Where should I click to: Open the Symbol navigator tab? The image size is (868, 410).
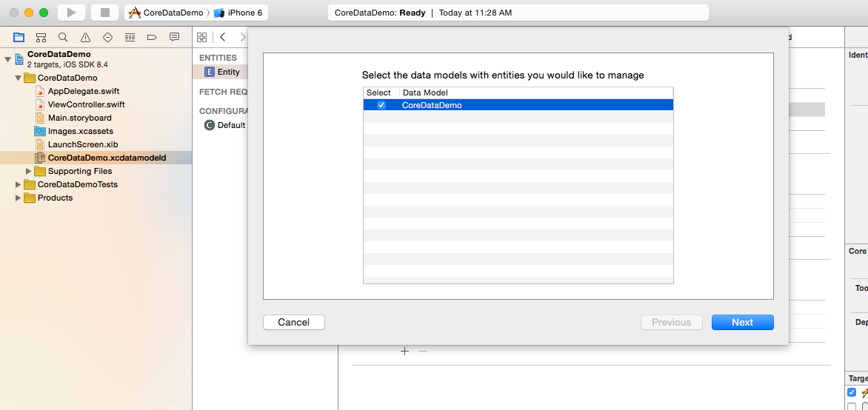[x=41, y=37]
